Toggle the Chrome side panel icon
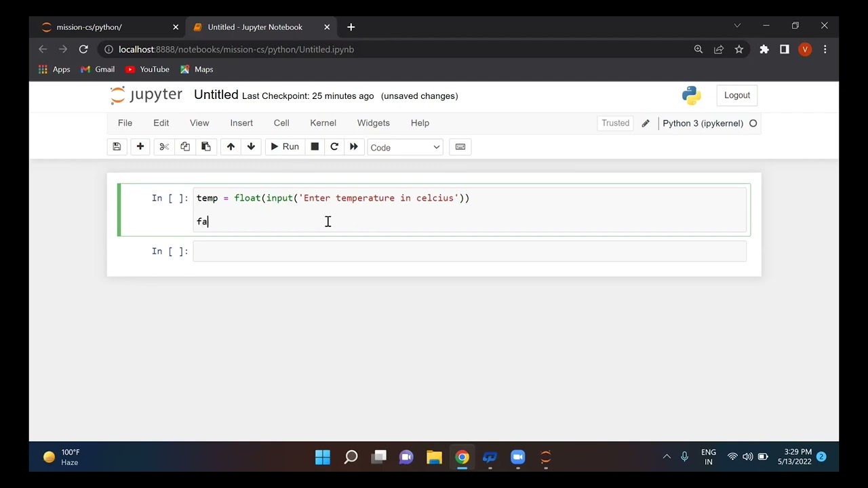Image resolution: width=868 pixels, height=488 pixels. tap(785, 49)
